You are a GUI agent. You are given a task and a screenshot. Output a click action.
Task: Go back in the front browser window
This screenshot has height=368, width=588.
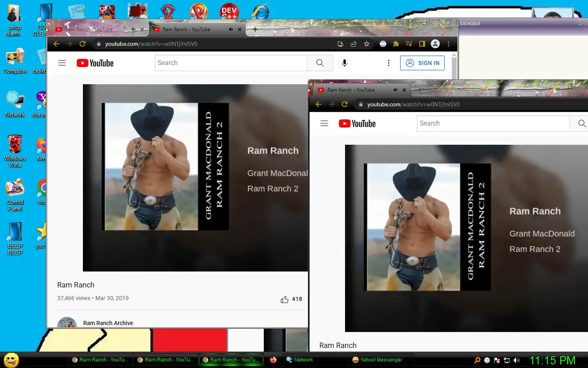click(x=318, y=104)
